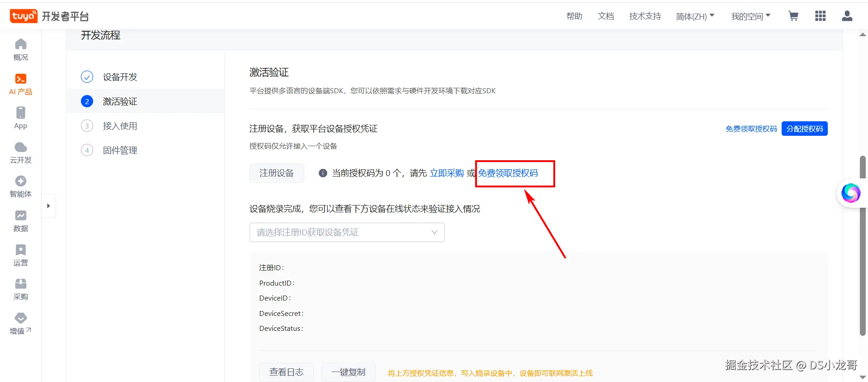Click 免费领取授权码 link next to 分配授权码

tap(751, 129)
